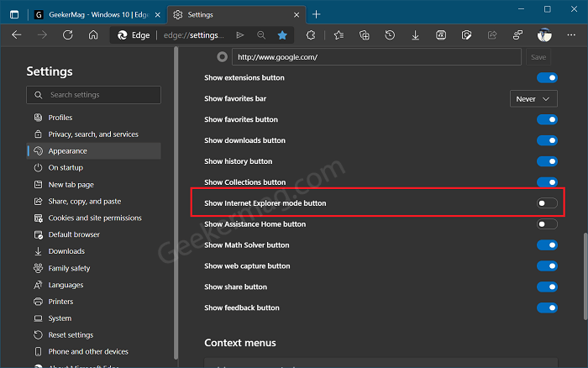Open the Favorites toolbar icon
Screen dimensions: 588x368
(339, 35)
